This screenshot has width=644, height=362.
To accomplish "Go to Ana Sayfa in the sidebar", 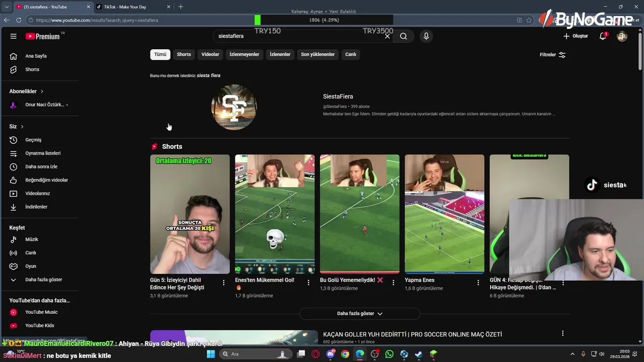I will [40, 56].
